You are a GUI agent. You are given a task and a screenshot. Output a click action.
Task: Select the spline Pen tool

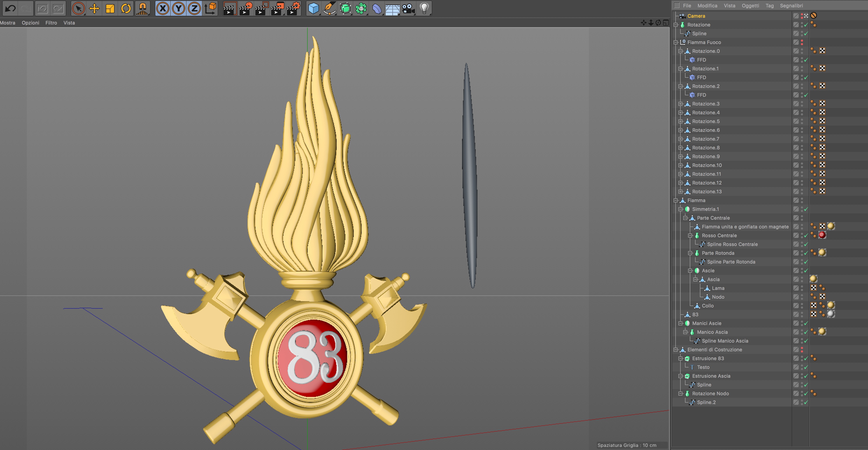(329, 8)
